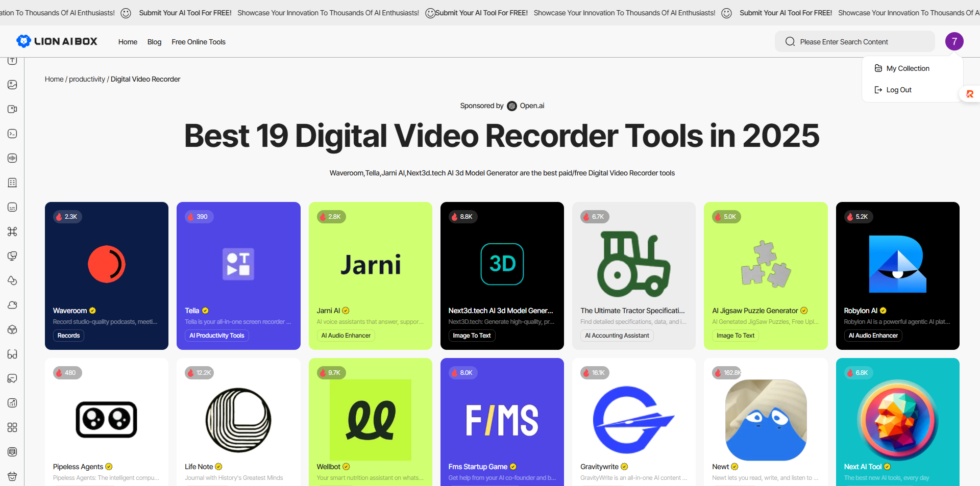Screen dimensions: 980x486
Task: Click AI Productivity Tools tag on Tella
Action: [x=217, y=336]
